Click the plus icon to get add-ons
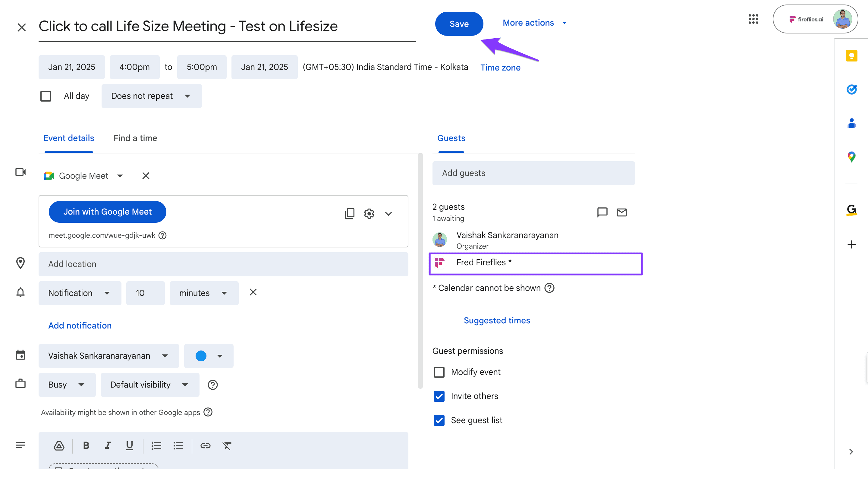This screenshot has height=481, width=868. click(851, 244)
